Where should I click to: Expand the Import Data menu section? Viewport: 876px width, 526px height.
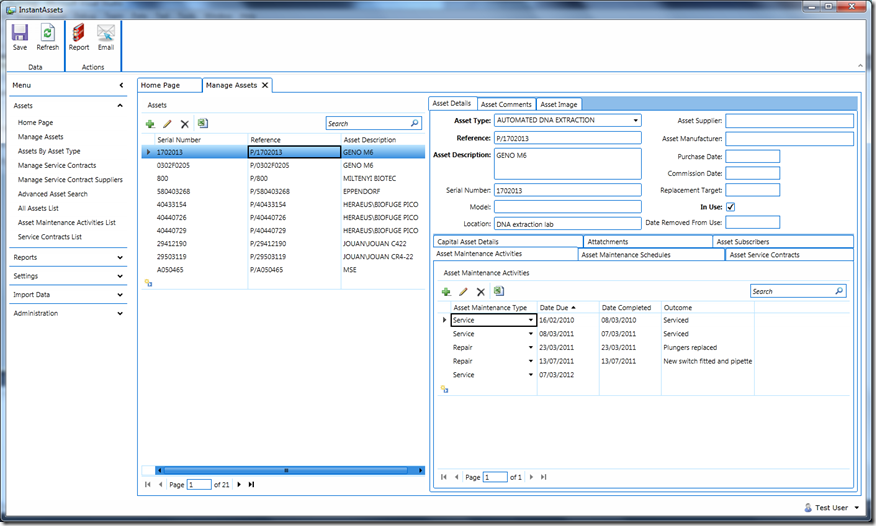[x=120, y=294]
